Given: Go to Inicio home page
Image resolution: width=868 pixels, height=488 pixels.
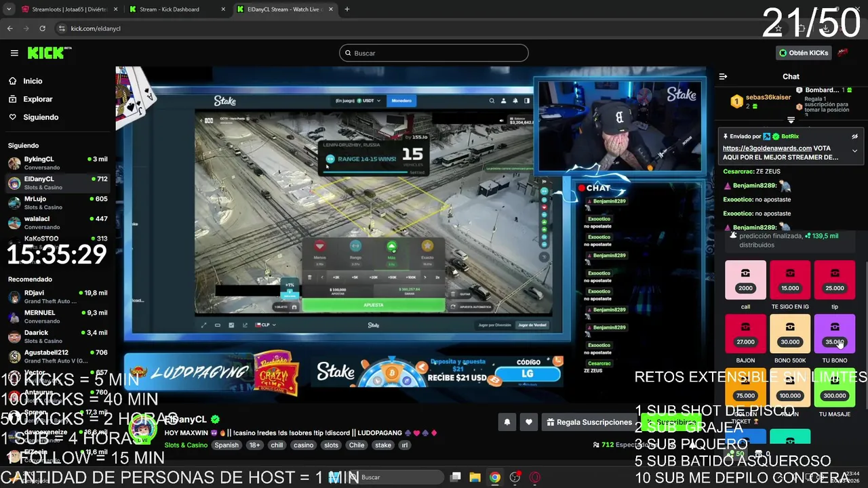Looking at the screenshot, I should 33,81.
